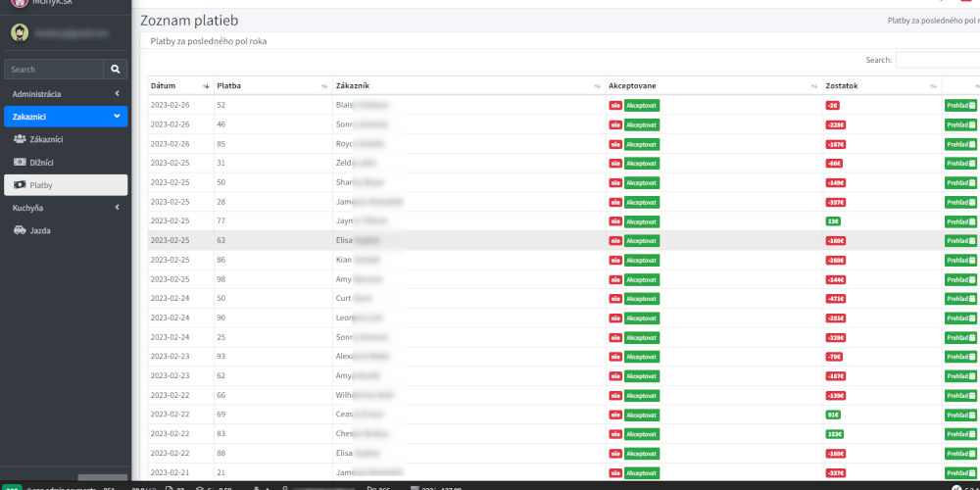Click sort arrows on Zostatok column
Image resolution: width=980 pixels, height=490 pixels.
933,86
